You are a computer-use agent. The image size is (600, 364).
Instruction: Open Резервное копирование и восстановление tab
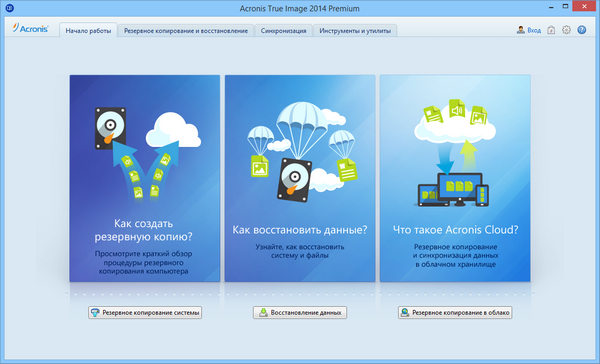pyautogui.click(x=186, y=31)
